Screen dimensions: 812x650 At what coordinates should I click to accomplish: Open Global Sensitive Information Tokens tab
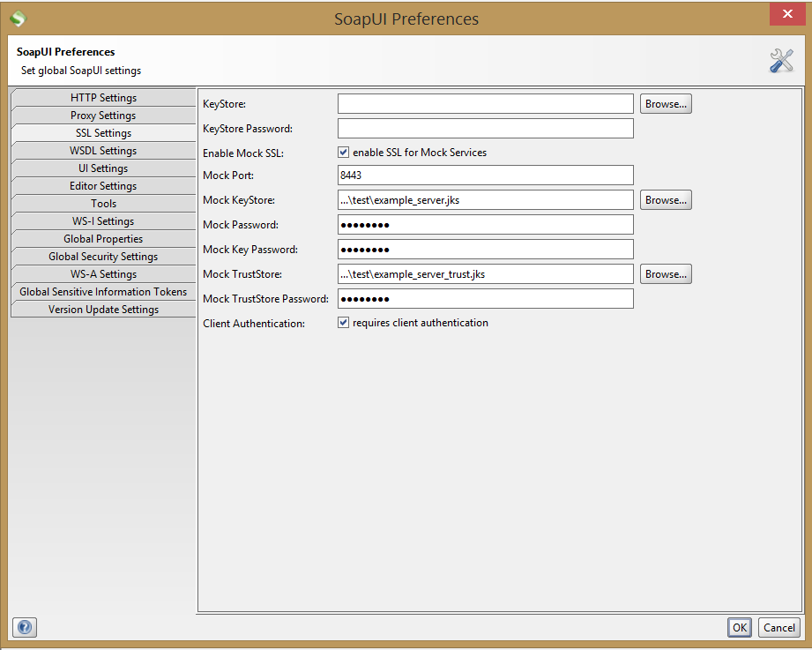click(103, 292)
